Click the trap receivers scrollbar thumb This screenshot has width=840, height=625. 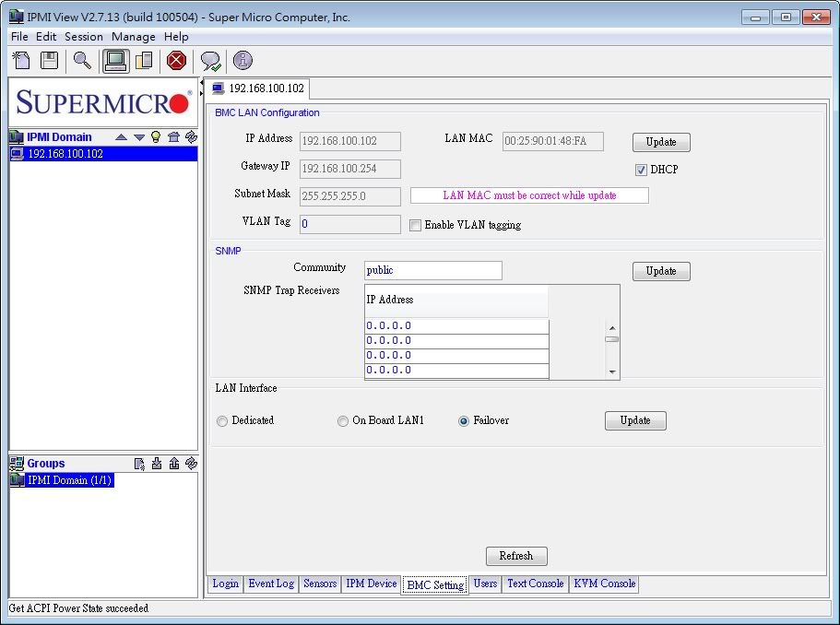(x=612, y=339)
